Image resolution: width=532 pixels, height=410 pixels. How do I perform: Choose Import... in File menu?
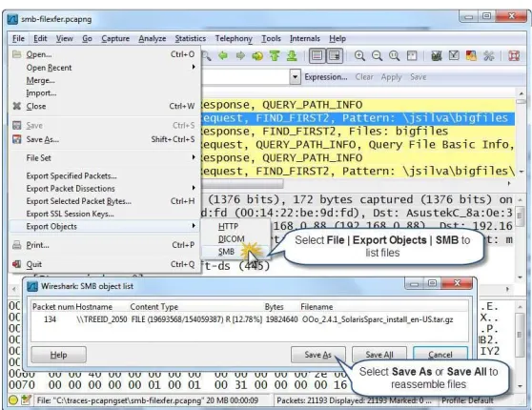click(104, 93)
